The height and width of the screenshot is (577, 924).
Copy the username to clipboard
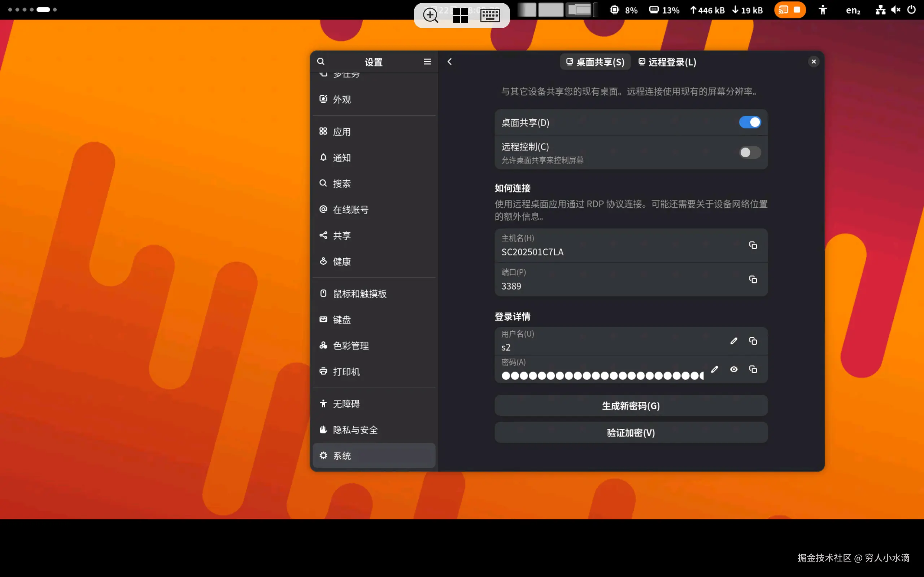[x=753, y=341]
